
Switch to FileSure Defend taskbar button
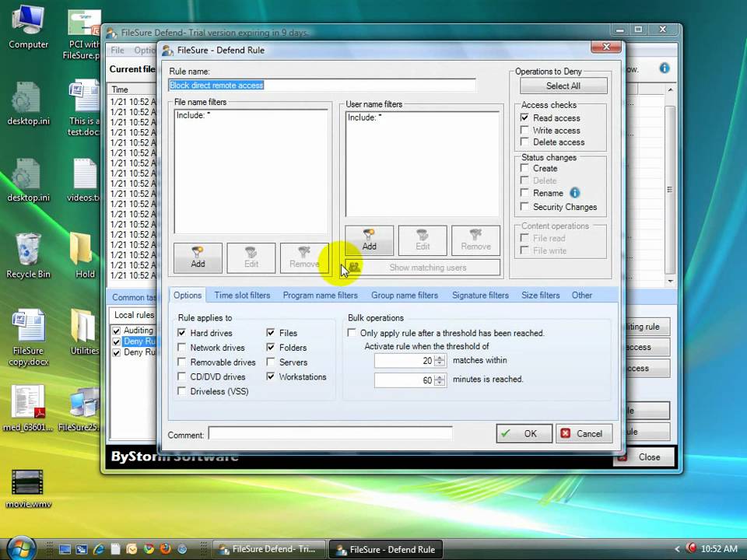click(269, 549)
